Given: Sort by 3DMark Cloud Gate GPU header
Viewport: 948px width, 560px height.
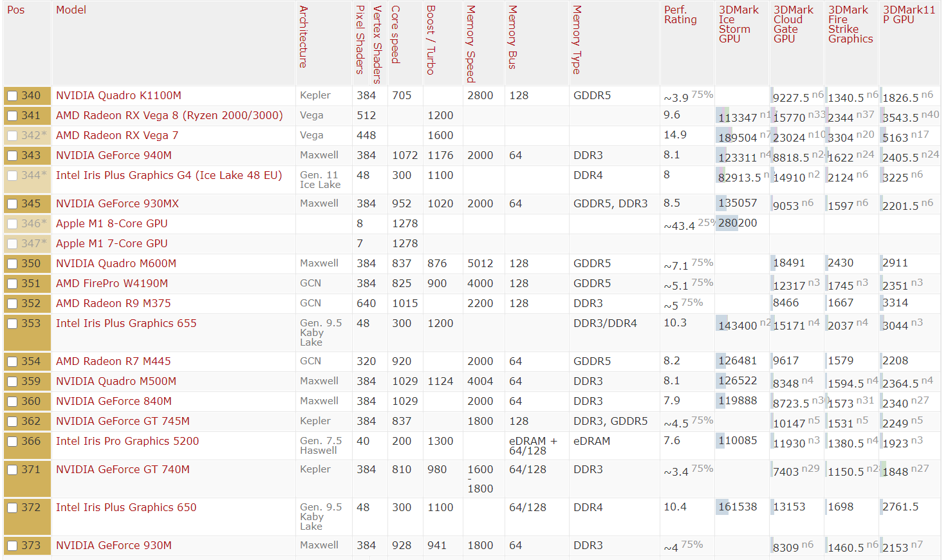Looking at the screenshot, I should (x=794, y=24).
